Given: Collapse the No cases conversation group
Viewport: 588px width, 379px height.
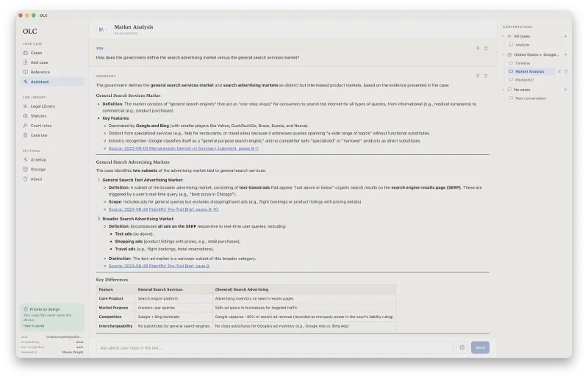Looking at the screenshot, I should (503, 90).
